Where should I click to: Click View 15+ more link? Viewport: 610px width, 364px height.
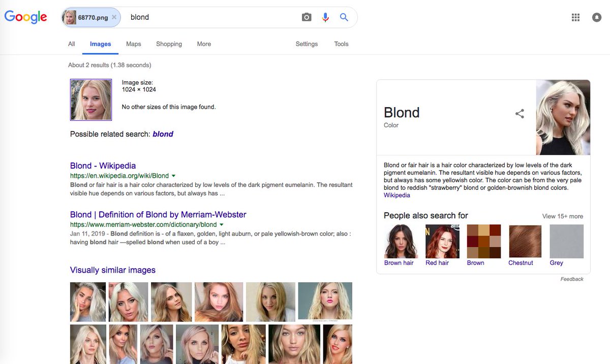tap(563, 216)
